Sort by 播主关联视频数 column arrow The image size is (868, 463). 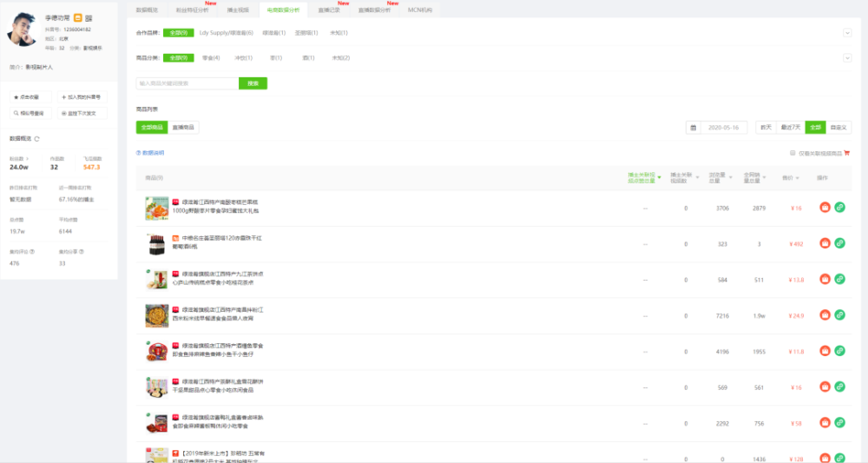click(698, 178)
